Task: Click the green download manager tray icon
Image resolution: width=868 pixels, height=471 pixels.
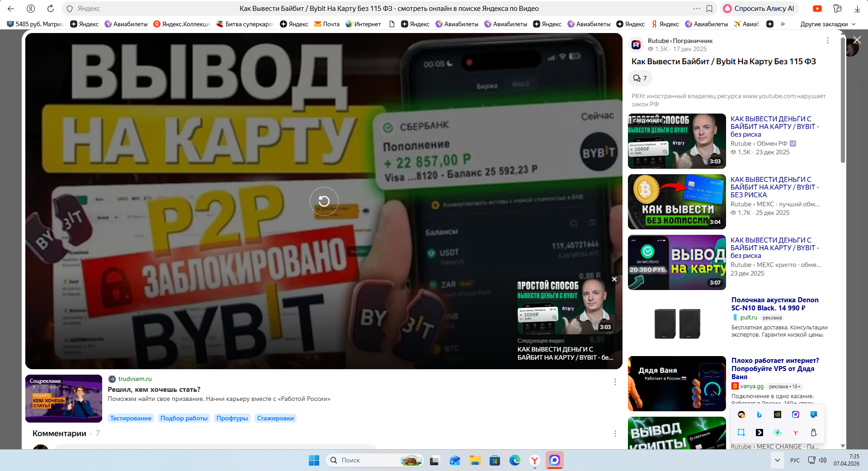Action: click(778, 433)
